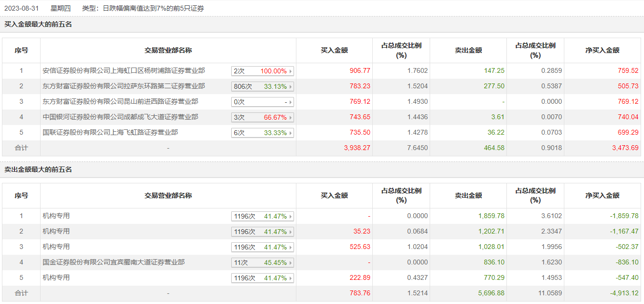This screenshot has height=304, width=644.
Task: Expand the 6次 33.33% stats box
Action: [263, 133]
